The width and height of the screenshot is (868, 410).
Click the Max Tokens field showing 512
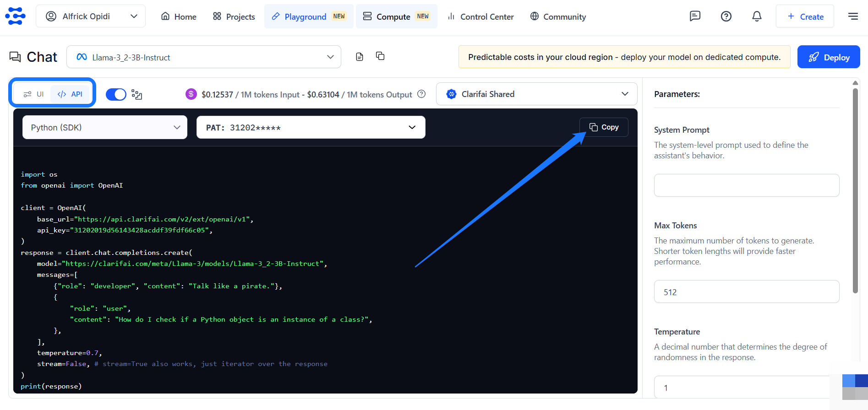pos(747,291)
